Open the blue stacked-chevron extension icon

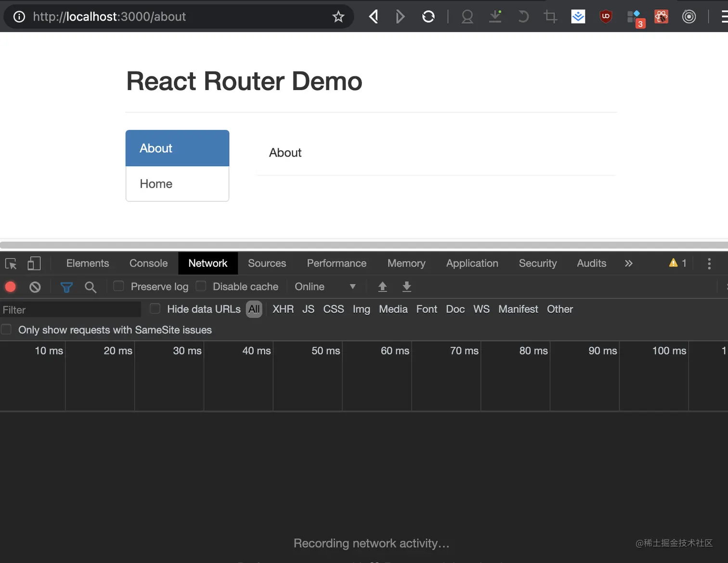578,17
